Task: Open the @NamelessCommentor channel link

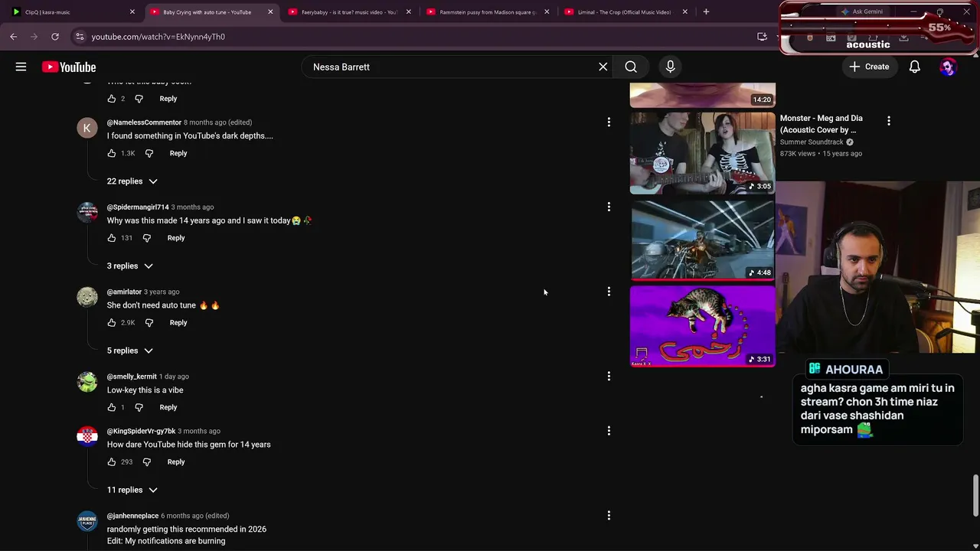Action: 144,122
